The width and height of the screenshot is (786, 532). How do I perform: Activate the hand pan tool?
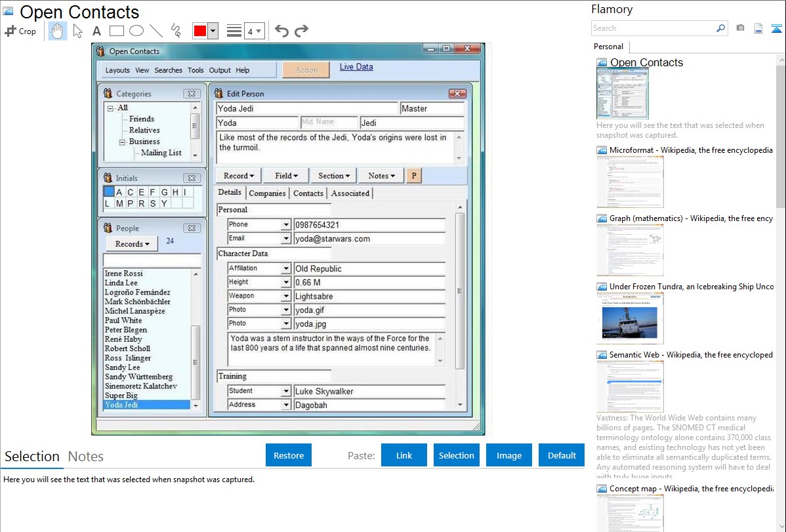58,31
